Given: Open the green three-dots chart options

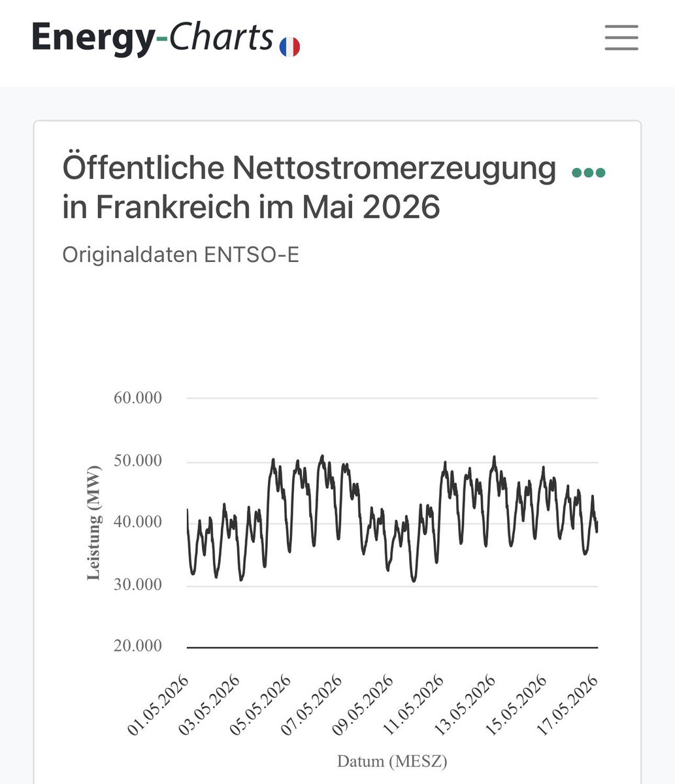Looking at the screenshot, I should (589, 172).
